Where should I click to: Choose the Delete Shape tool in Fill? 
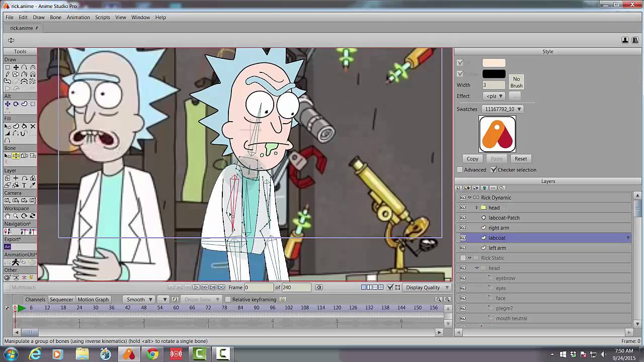click(33, 126)
